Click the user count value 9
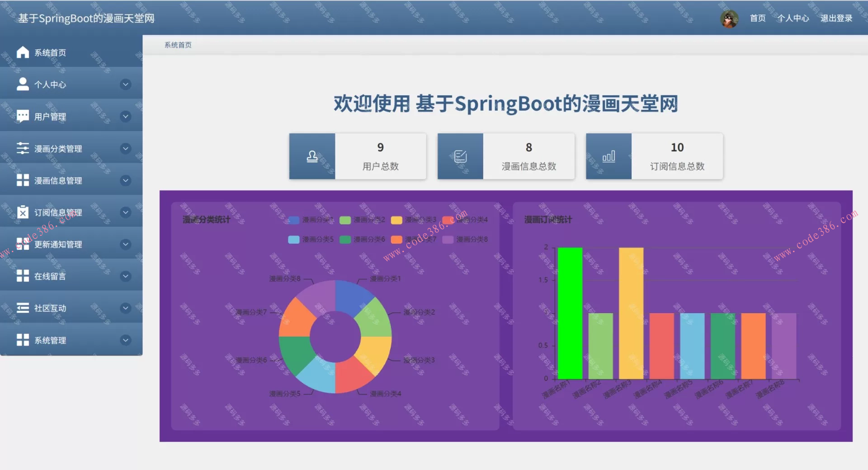This screenshot has height=470, width=868. (380, 147)
